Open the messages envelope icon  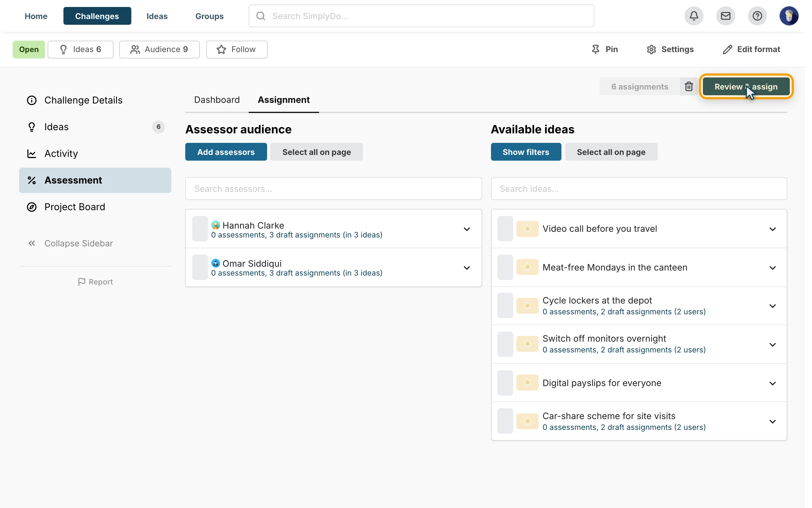(725, 16)
